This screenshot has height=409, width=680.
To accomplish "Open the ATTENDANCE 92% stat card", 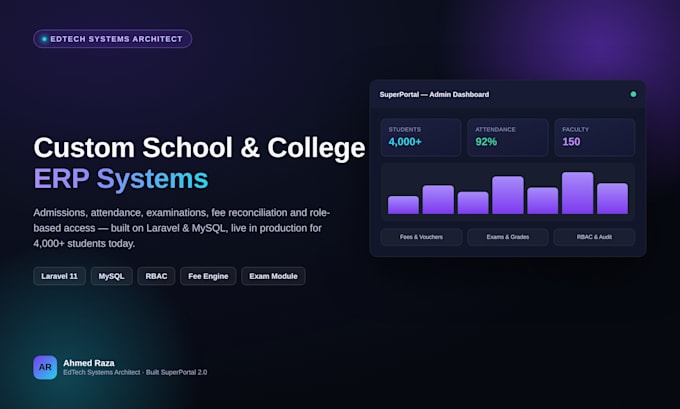I will pyautogui.click(x=508, y=137).
